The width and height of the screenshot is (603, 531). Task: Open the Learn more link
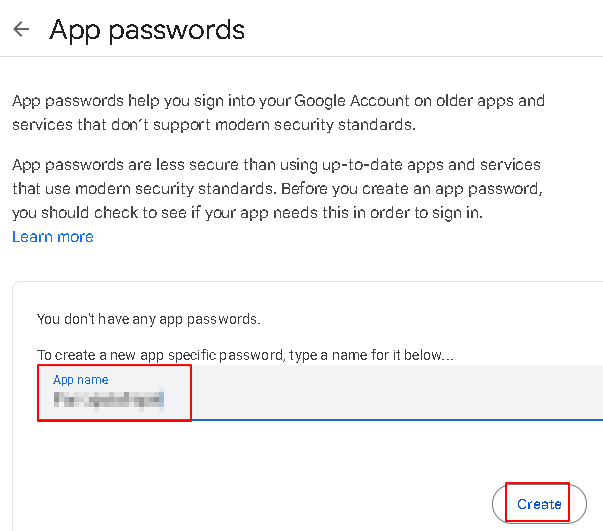(x=53, y=237)
